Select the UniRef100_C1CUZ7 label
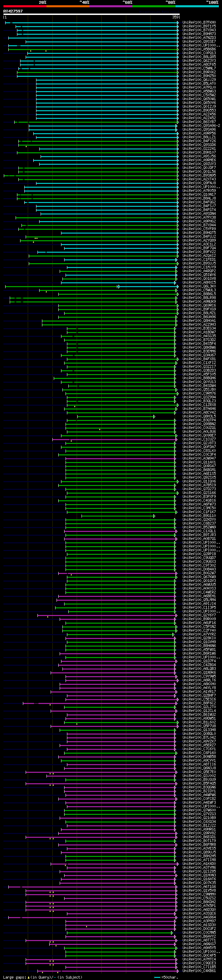222x980 pixels. 199,439
